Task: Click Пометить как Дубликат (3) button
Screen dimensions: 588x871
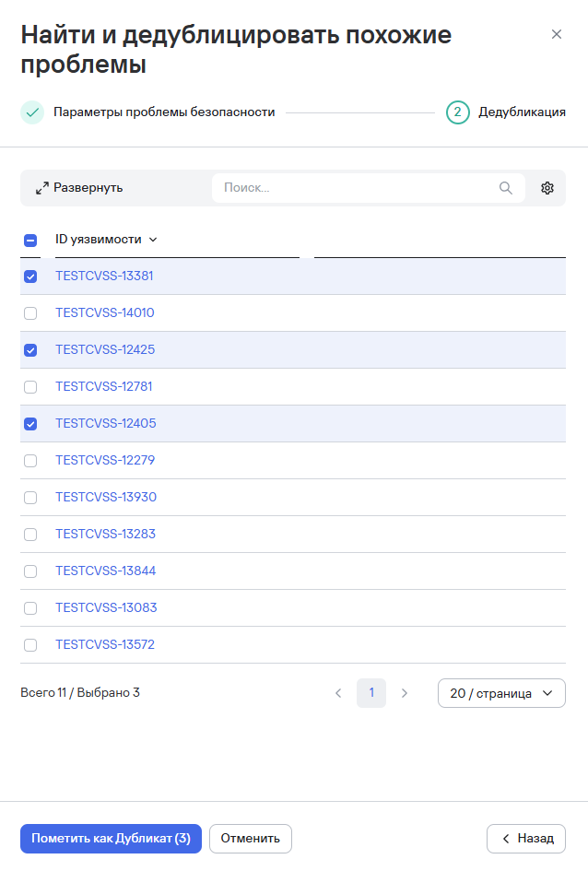Action: (x=111, y=839)
